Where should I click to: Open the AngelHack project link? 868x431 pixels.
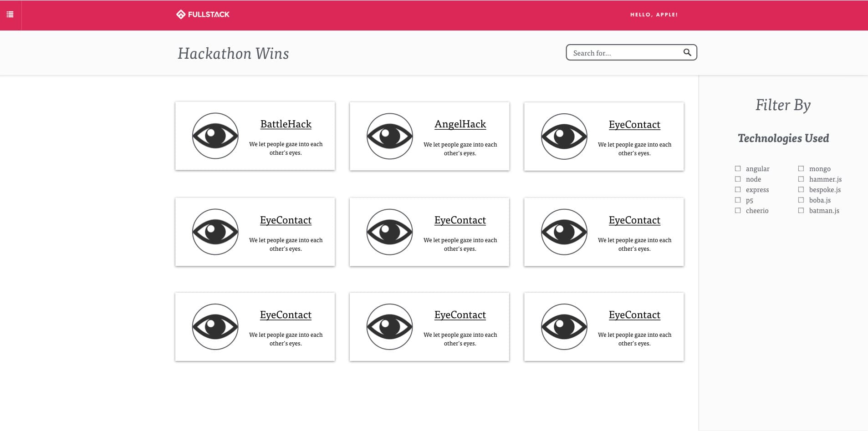(460, 124)
